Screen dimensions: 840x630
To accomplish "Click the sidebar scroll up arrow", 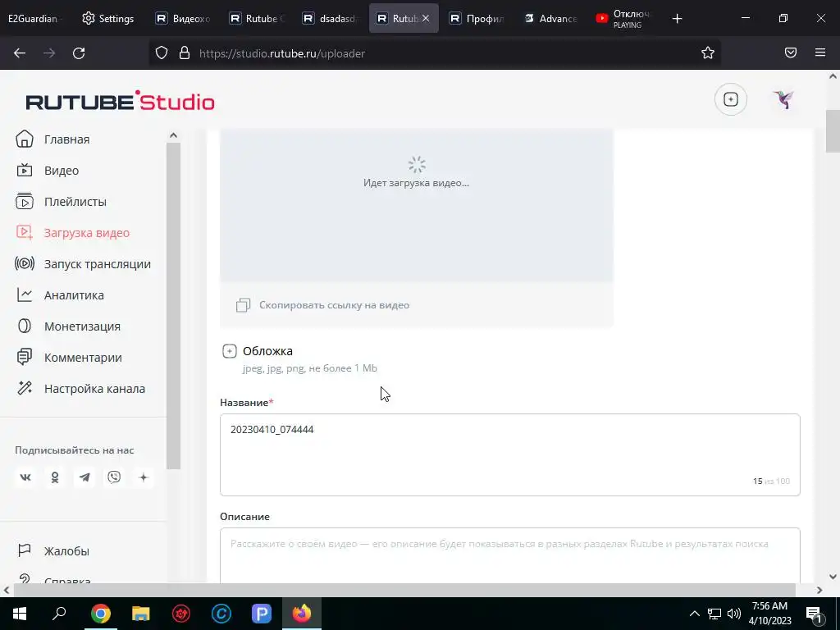I will [x=173, y=135].
